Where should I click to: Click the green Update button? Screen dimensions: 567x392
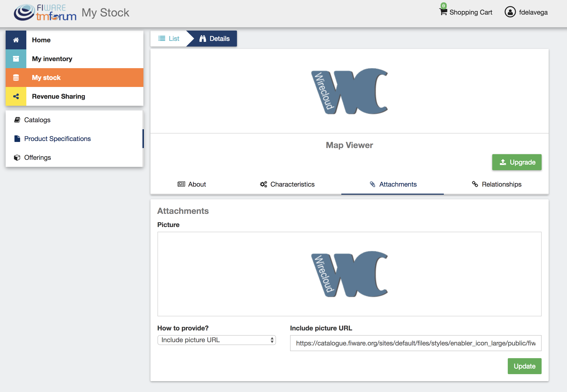coord(524,366)
